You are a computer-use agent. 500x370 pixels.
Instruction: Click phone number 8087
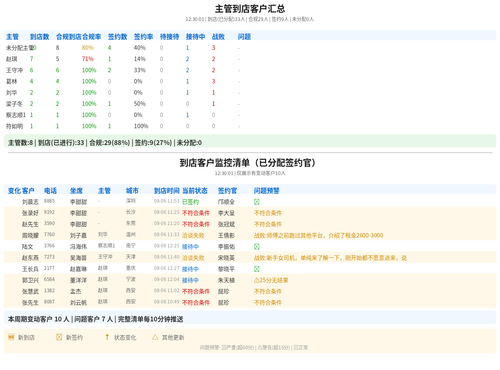pyautogui.click(x=49, y=301)
